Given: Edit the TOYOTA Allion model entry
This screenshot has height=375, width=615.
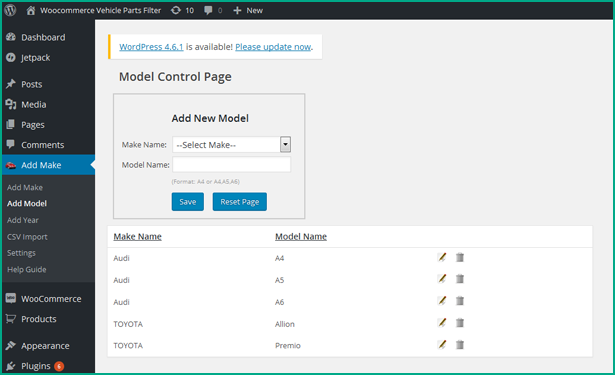Looking at the screenshot, I should click(442, 323).
